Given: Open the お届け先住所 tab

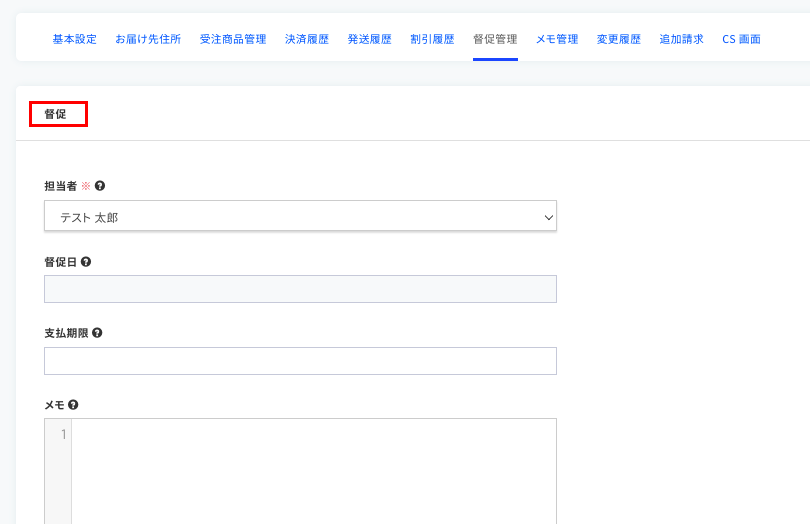Looking at the screenshot, I should pos(148,39).
